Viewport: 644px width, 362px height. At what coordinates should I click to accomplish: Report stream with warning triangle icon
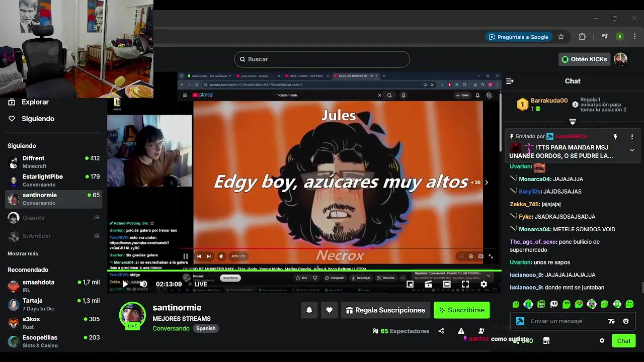pyautogui.click(x=461, y=331)
